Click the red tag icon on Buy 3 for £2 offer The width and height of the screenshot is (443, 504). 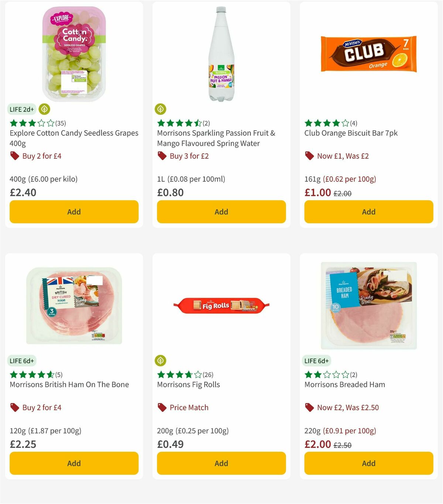(162, 156)
